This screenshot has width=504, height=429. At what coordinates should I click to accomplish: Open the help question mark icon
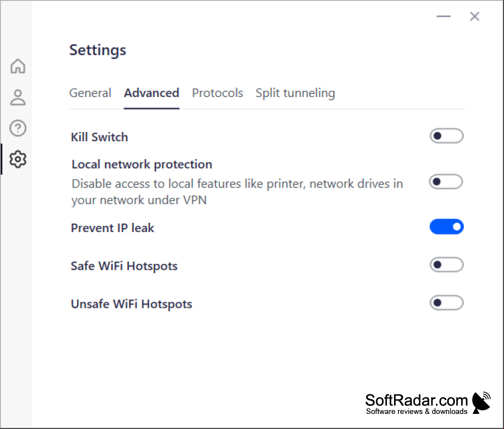(18, 128)
